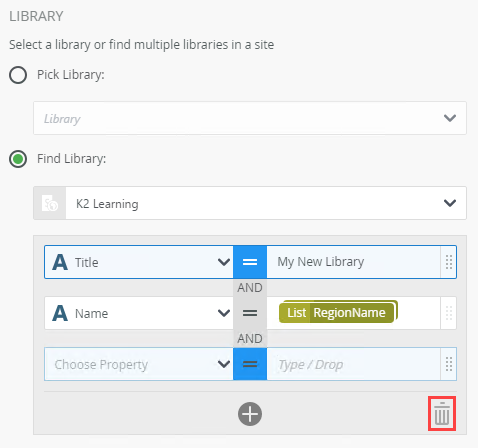
Task: Select the Find Library radio button
Action: [x=18, y=159]
